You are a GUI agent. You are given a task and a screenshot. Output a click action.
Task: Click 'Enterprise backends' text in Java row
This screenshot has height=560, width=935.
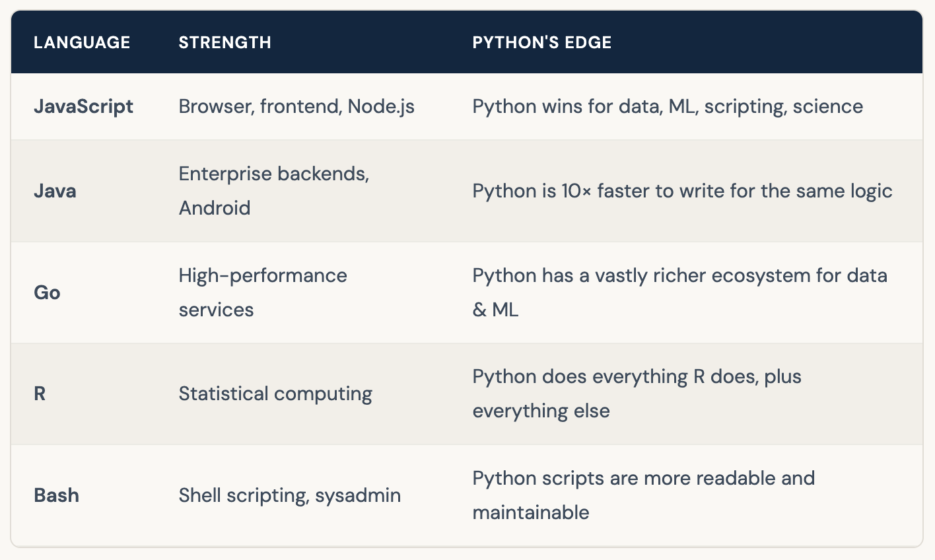273,174
